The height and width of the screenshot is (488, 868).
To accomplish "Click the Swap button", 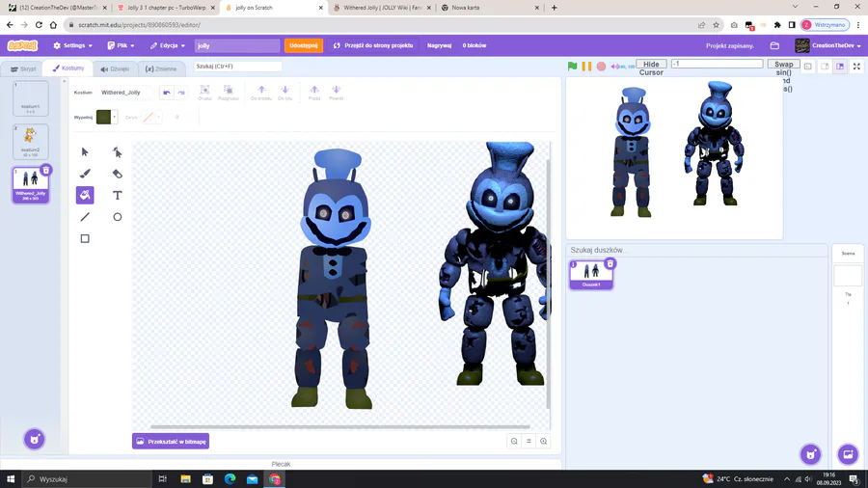I will tap(783, 65).
